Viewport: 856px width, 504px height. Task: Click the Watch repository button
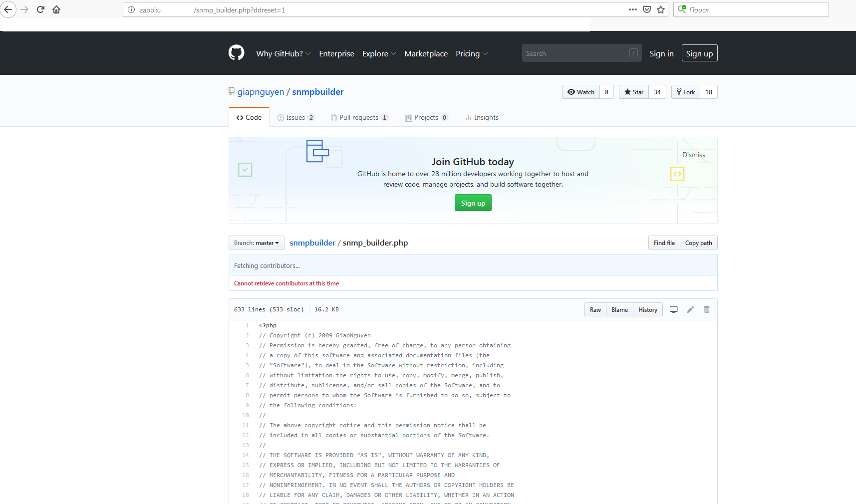[x=581, y=92]
